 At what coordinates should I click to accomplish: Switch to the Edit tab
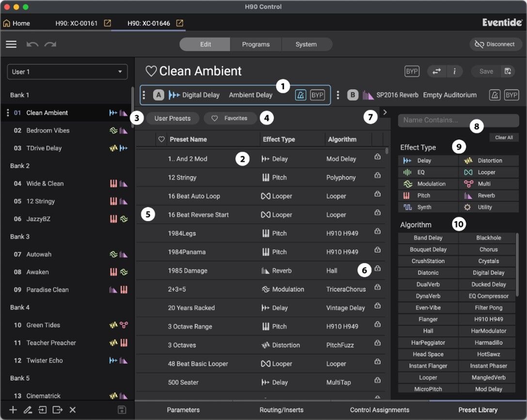click(x=205, y=45)
